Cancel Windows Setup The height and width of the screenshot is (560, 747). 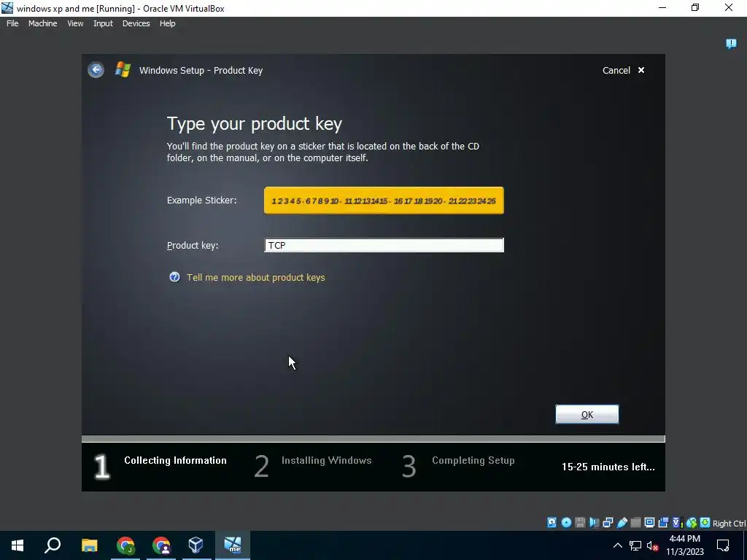tap(623, 70)
